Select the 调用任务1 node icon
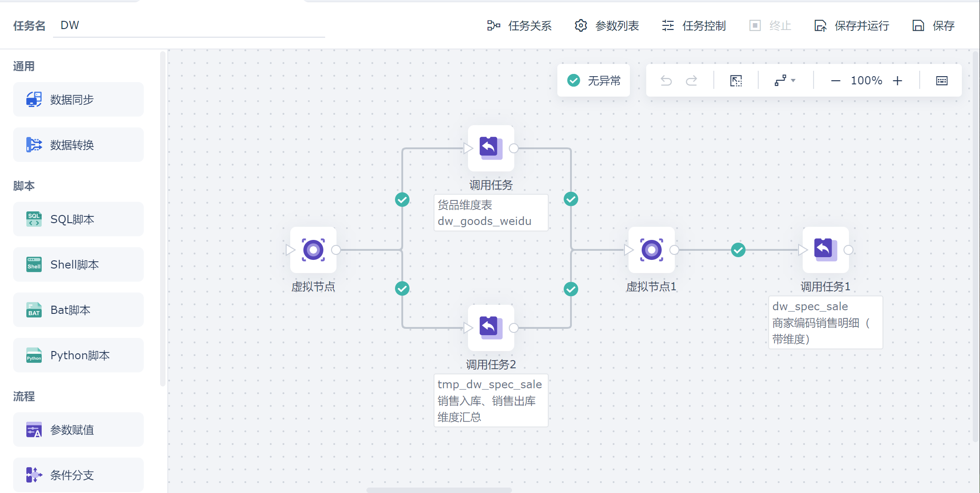Screen dimensions: 980x493 (x=825, y=250)
